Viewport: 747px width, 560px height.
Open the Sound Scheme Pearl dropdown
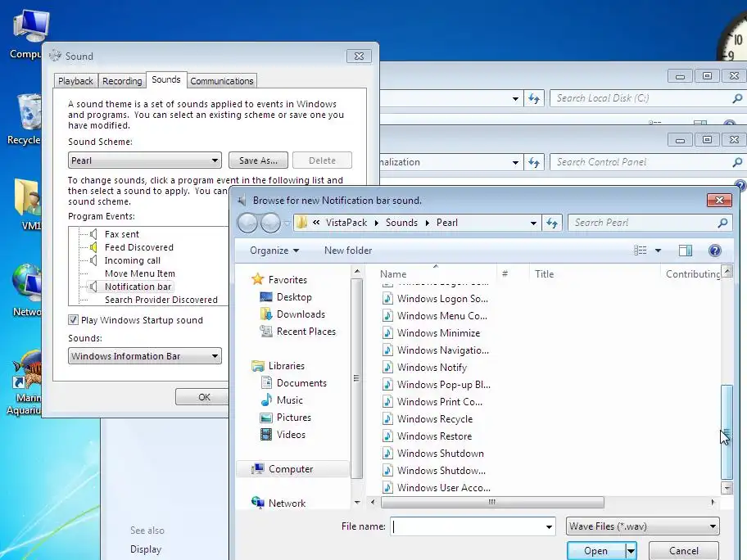coord(145,160)
